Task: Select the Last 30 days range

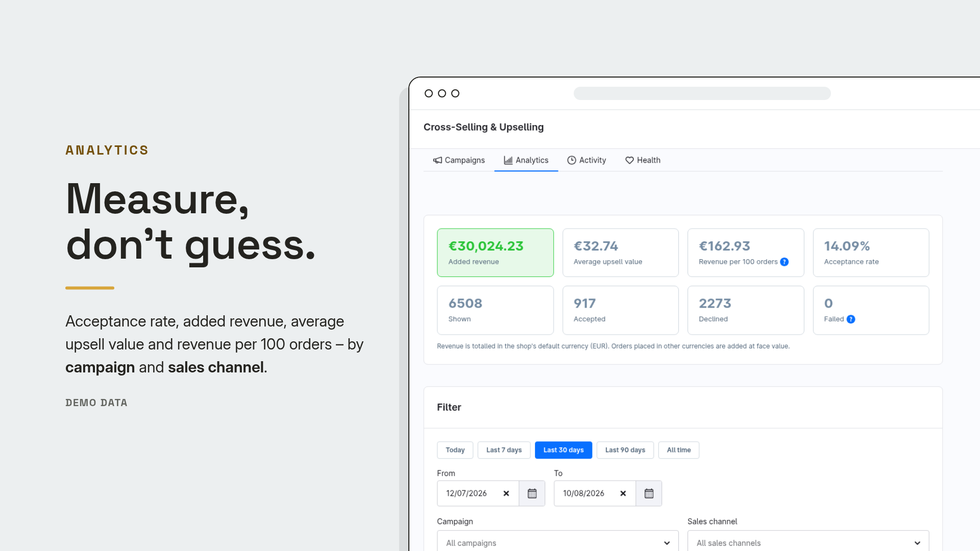Action: click(563, 450)
